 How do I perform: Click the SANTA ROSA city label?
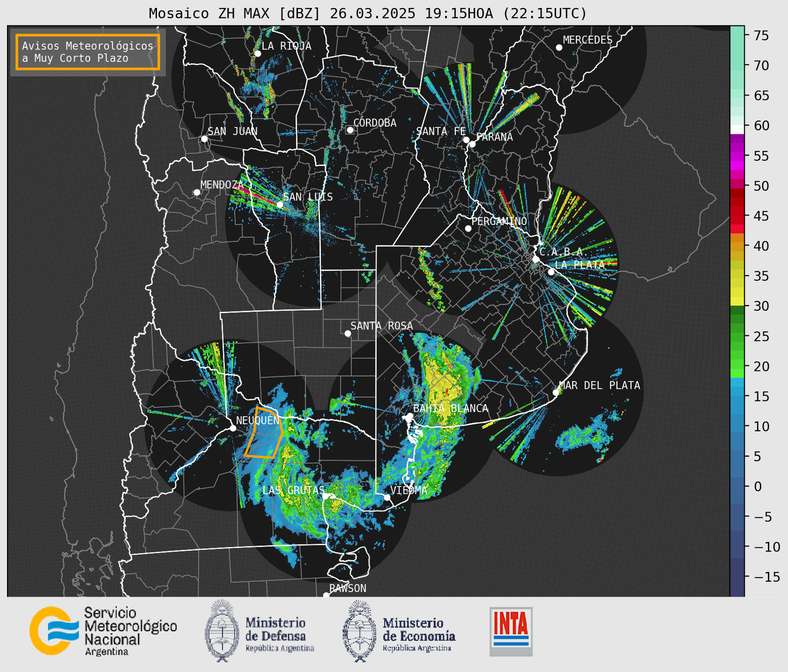382,326
